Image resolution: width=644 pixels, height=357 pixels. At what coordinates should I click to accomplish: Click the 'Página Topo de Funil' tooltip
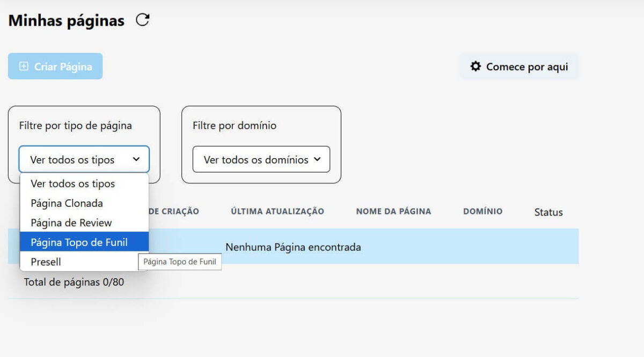(180, 262)
